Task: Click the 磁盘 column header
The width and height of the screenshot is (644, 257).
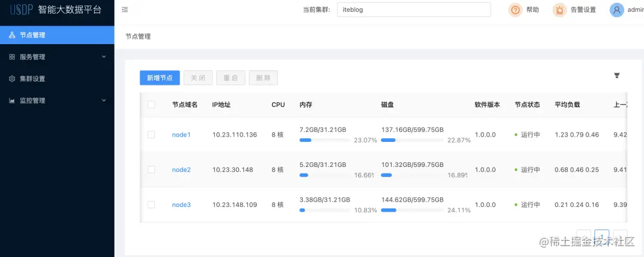Action: [x=388, y=105]
